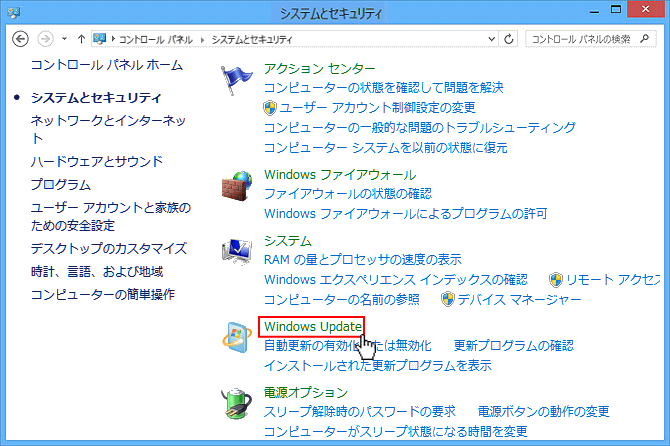Image resolution: width=670 pixels, height=446 pixels.
Task: Click 更新プログラムの確認 link
Action: point(514,346)
